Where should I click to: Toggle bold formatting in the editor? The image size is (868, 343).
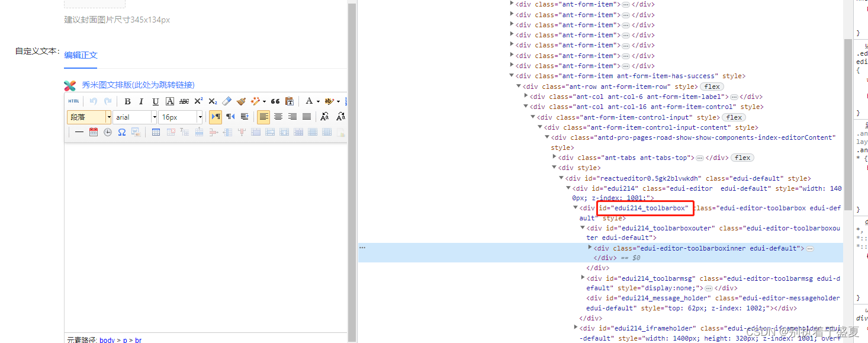pos(127,101)
